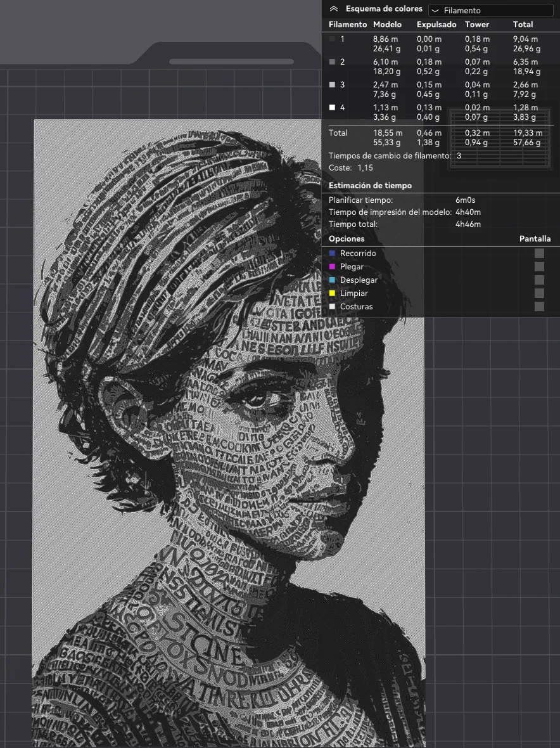Select the 2,66 m total value
This screenshot has height=748, width=560.
click(525, 85)
